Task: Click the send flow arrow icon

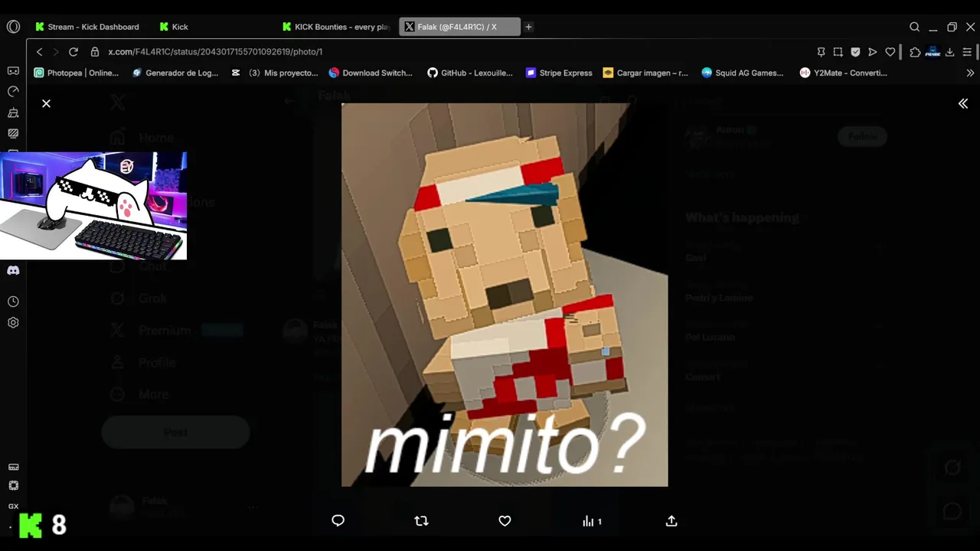Action: click(x=872, y=52)
